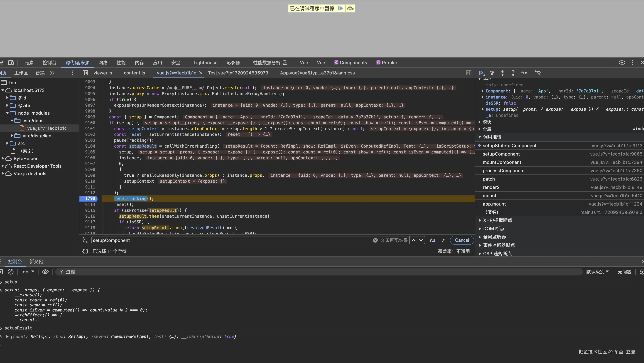Click pretty-print curly braces icon

[85, 251]
